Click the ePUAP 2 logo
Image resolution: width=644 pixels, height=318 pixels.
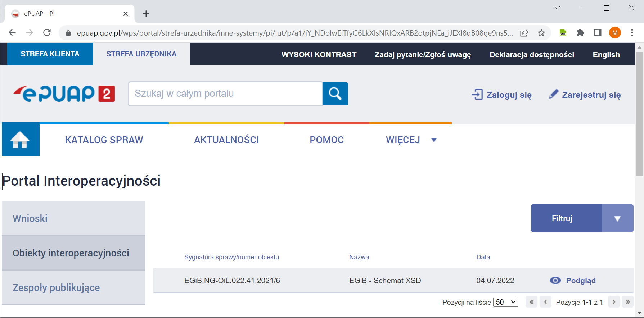64,94
